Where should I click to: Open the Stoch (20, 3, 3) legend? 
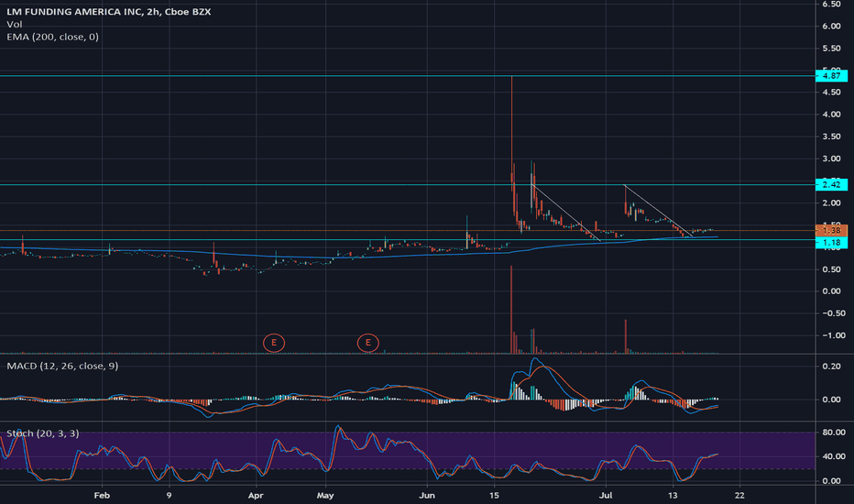pos(42,433)
